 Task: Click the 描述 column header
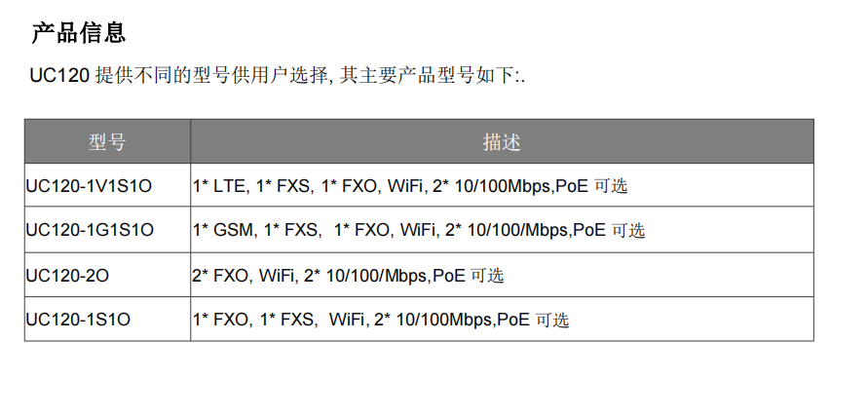pos(502,142)
